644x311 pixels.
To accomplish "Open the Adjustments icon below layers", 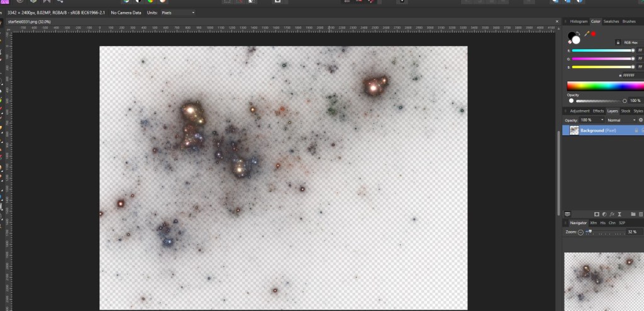I will tap(604, 214).
